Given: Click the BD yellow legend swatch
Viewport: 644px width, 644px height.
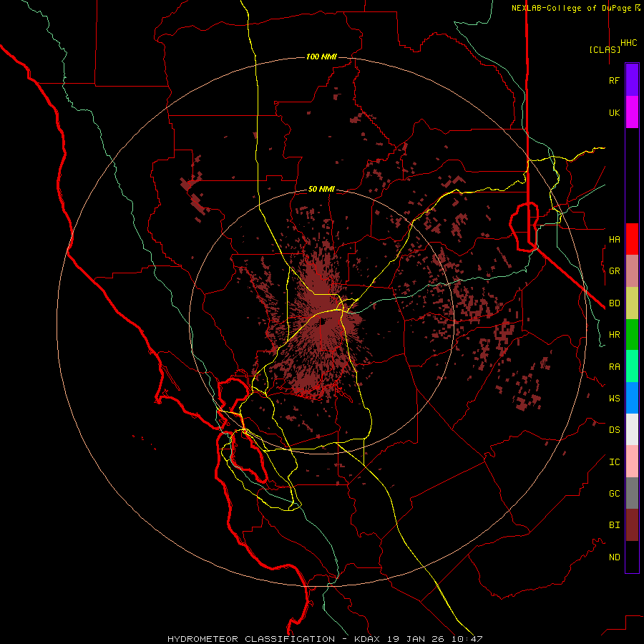Looking at the screenshot, I should point(632,303).
